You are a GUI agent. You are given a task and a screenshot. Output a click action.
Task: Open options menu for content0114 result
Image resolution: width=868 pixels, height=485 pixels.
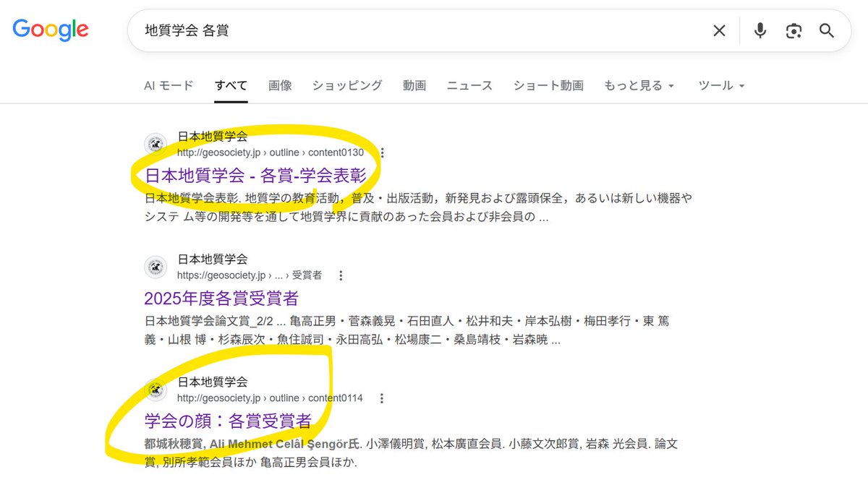click(382, 398)
